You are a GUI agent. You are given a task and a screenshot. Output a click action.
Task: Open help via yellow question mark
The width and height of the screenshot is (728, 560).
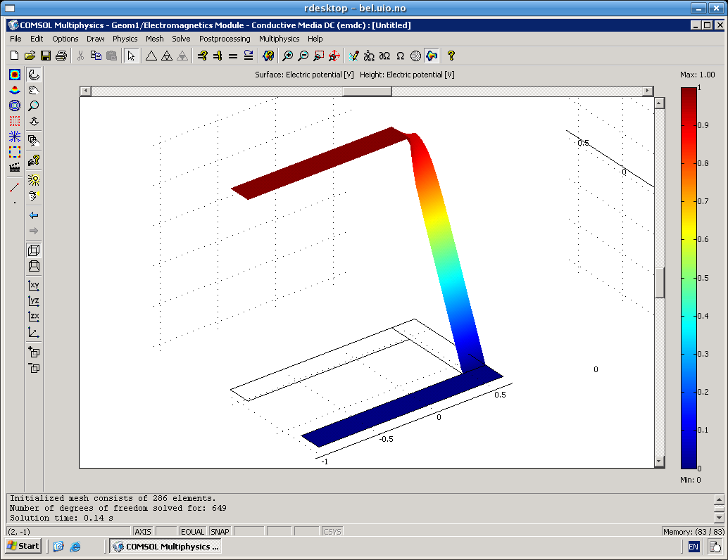(x=451, y=56)
